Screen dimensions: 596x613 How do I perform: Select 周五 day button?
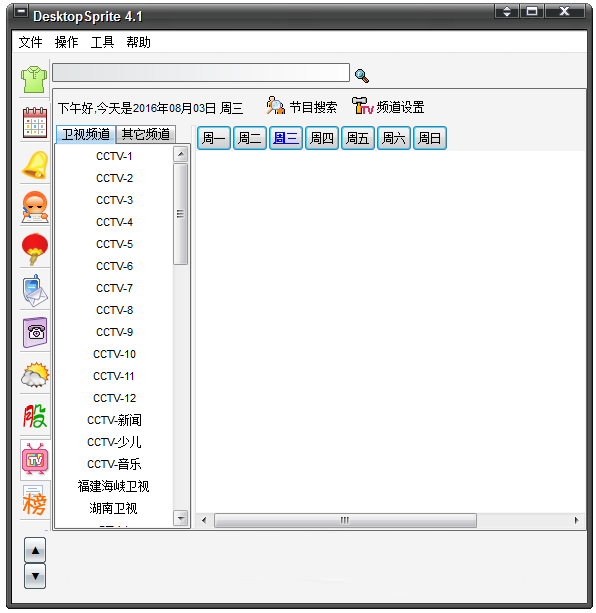358,138
